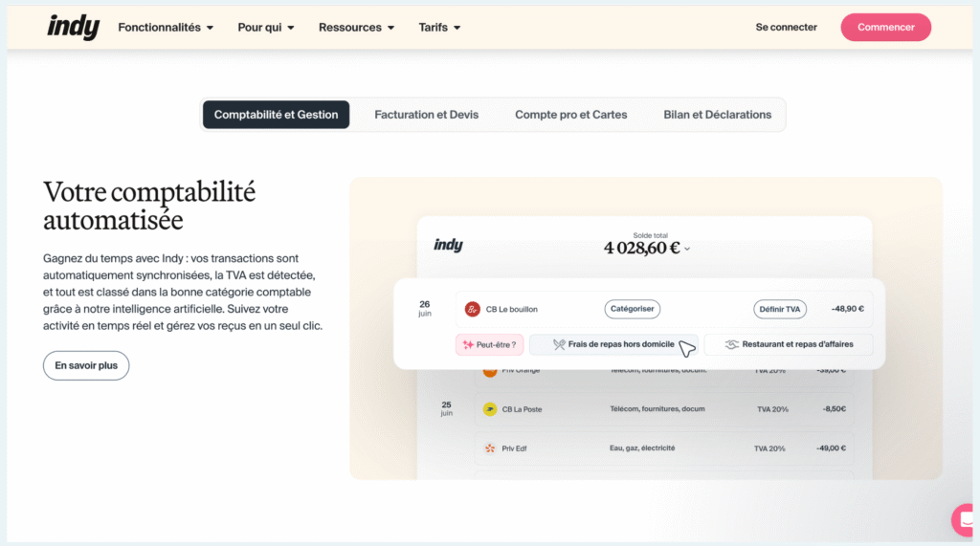This screenshot has height=546, width=980.
Task: Click the Edf merchant logo
Action: (490, 448)
